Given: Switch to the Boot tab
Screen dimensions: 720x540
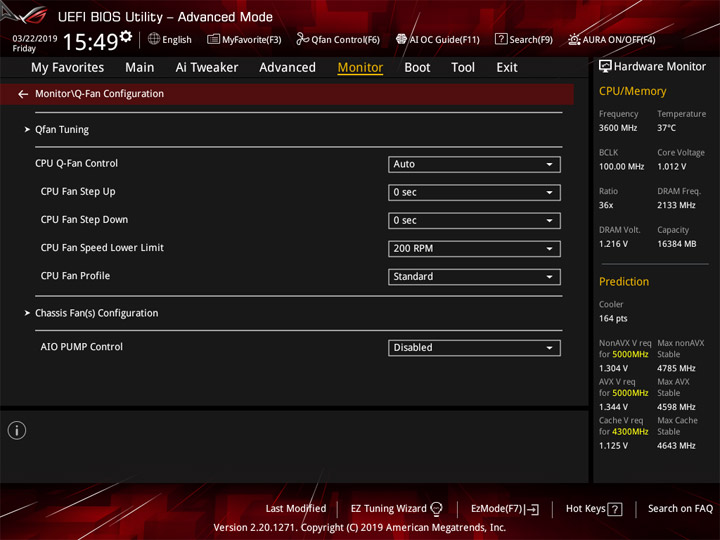Looking at the screenshot, I should [x=417, y=68].
